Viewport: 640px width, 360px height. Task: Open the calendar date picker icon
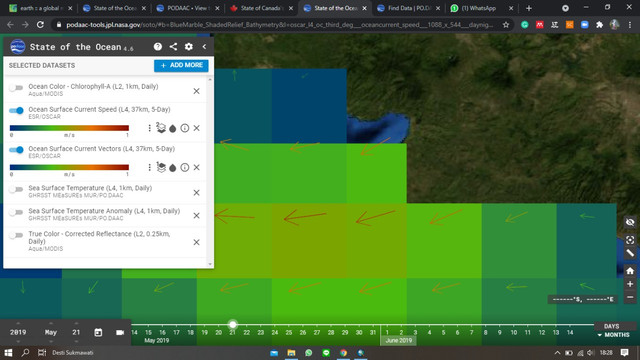click(98, 332)
